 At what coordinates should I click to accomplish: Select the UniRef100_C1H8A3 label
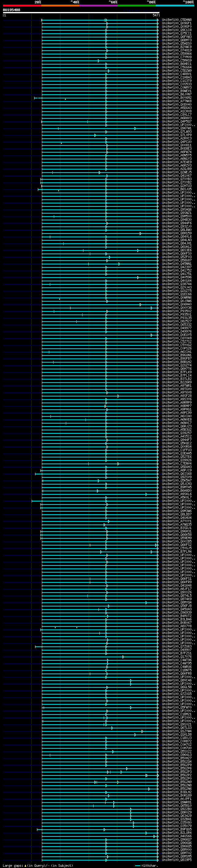tap(177, 78)
